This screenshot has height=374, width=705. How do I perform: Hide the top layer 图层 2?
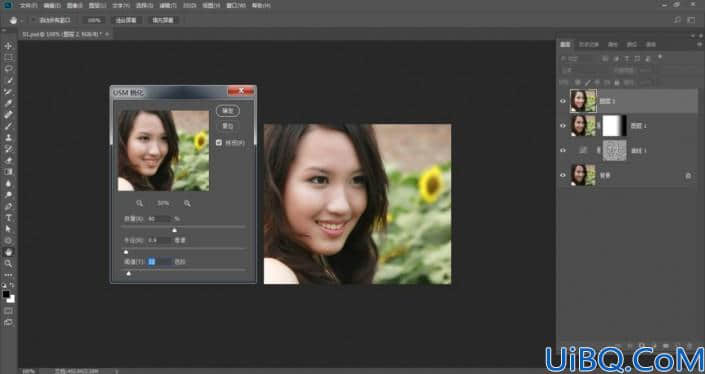click(x=563, y=101)
